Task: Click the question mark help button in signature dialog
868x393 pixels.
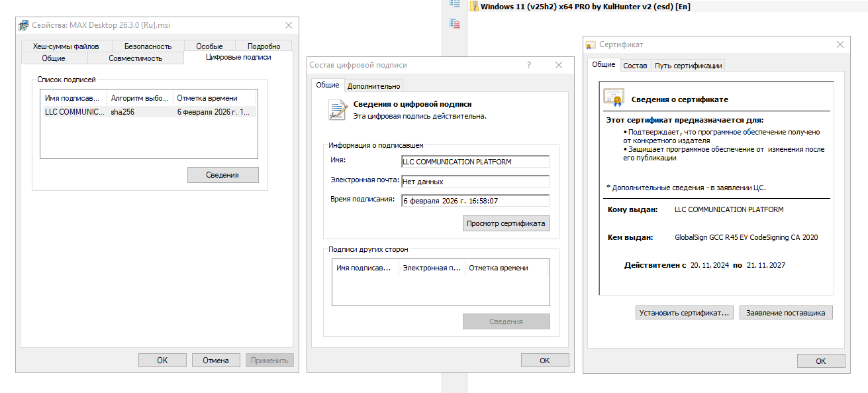Action: click(529, 65)
